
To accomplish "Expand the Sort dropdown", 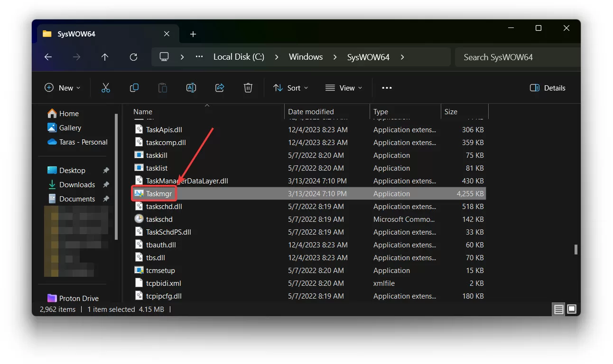I will 291,88.
